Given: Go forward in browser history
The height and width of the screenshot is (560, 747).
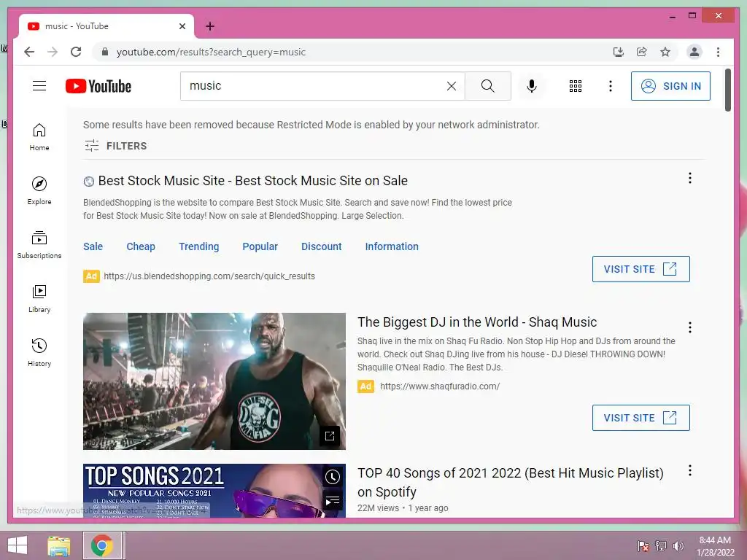Looking at the screenshot, I should [x=53, y=52].
